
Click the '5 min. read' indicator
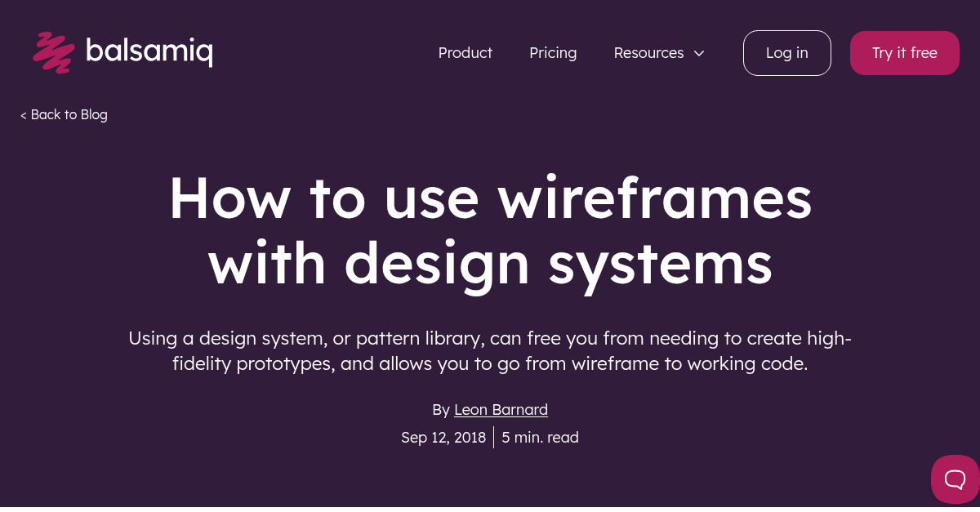(540, 437)
